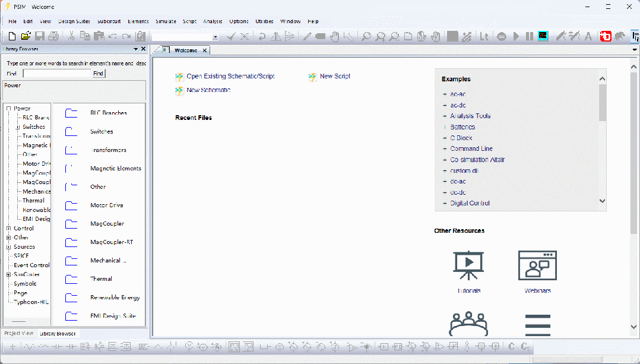Open the toolbar combo box dropdown arrow
640x364 pixels.
click(215, 37)
